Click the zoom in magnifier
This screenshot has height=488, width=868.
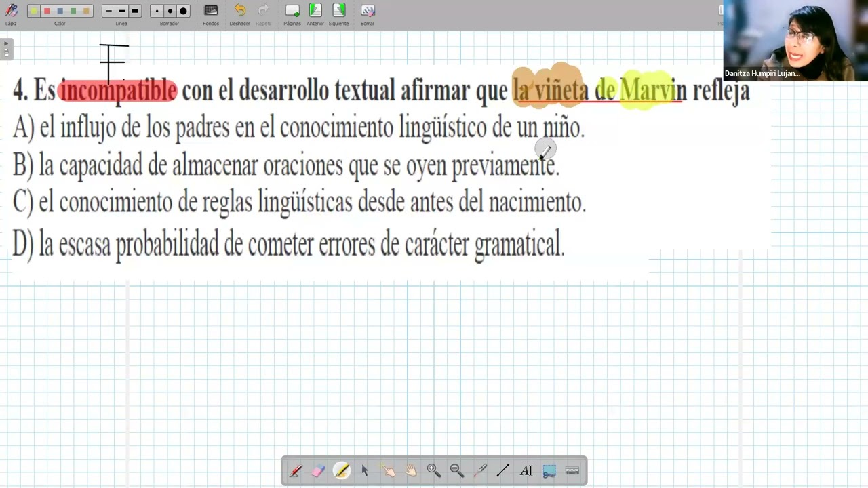pos(434,470)
